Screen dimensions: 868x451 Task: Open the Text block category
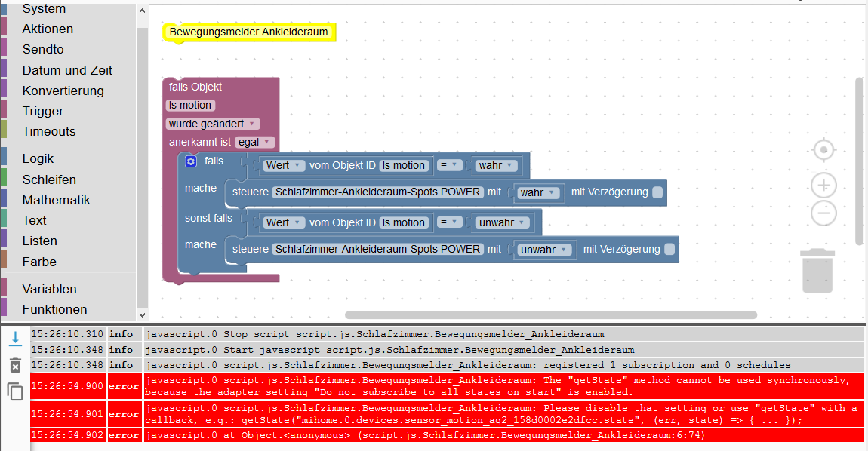tap(34, 221)
